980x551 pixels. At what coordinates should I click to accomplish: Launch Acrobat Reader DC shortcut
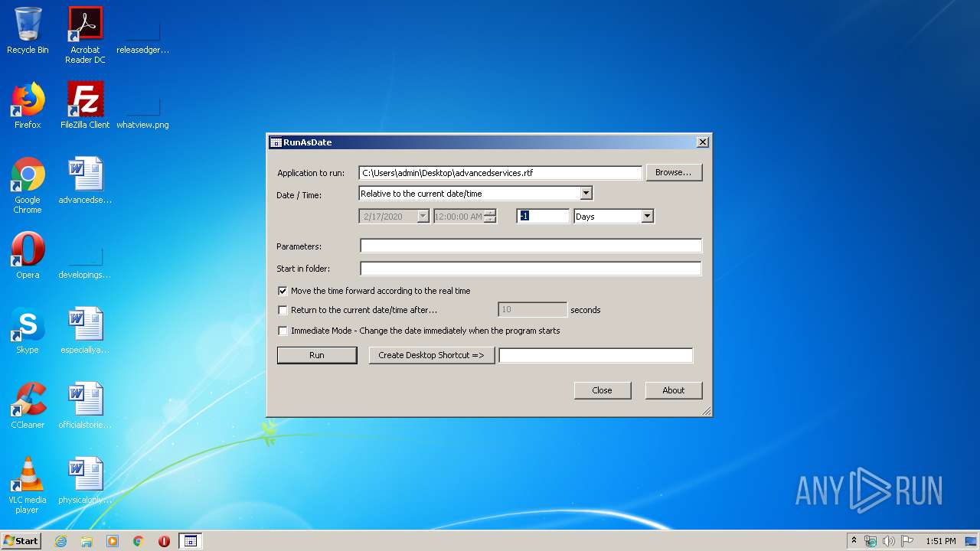85,35
